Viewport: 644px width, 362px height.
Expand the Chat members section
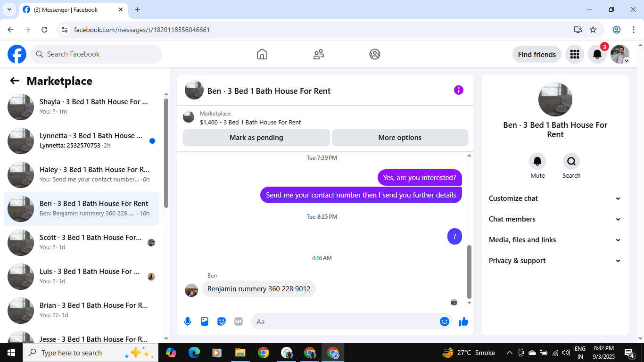[555, 219]
